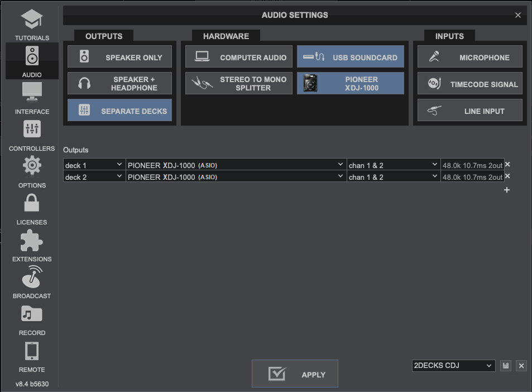This screenshot has height=392, width=532.
Task: Click the Outputs section header tab
Action: (104, 36)
